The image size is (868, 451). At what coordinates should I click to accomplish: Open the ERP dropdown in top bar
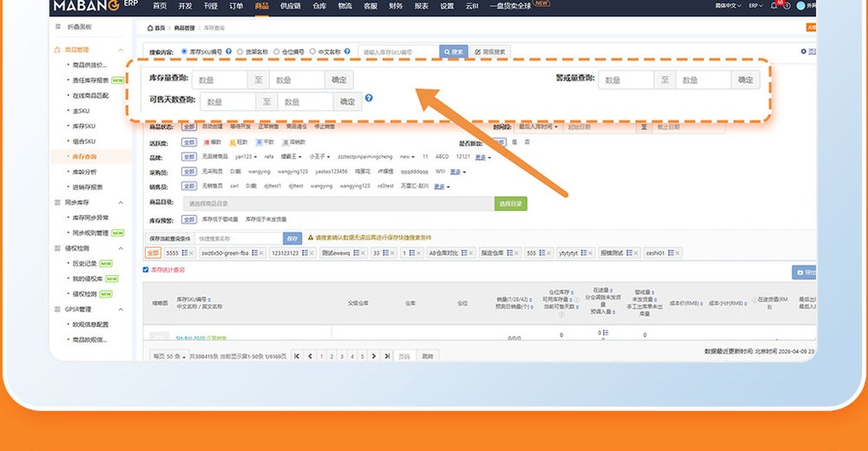756,5
